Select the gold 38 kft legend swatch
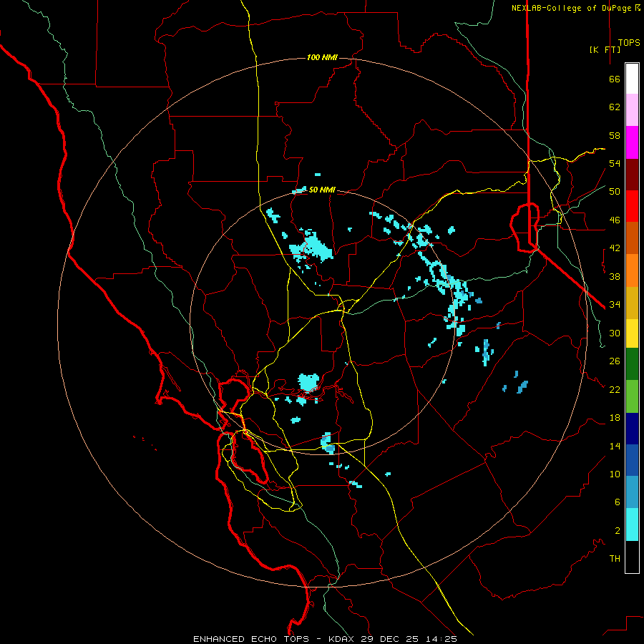 point(632,303)
